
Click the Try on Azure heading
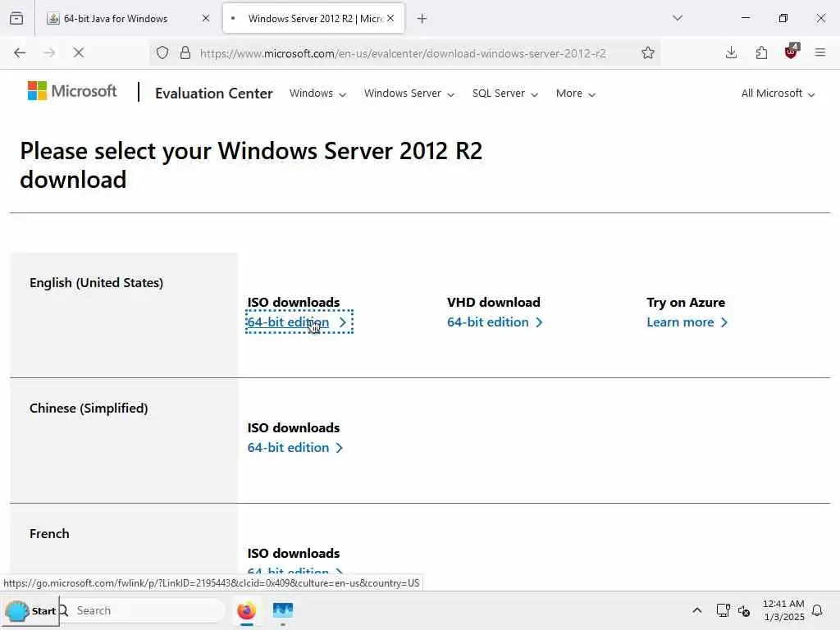click(686, 302)
